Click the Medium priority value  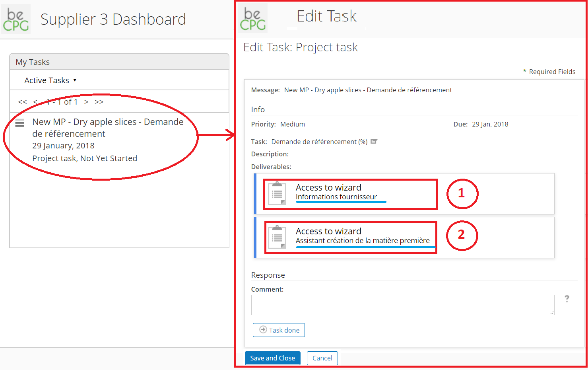pyautogui.click(x=293, y=124)
